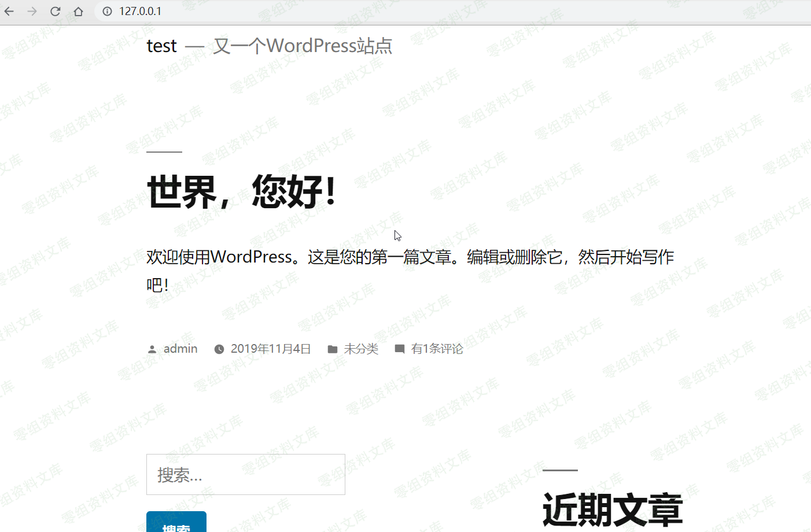Click the 近期文章 widget heading
The height and width of the screenshot is (532, 811).
coord(613,509)
